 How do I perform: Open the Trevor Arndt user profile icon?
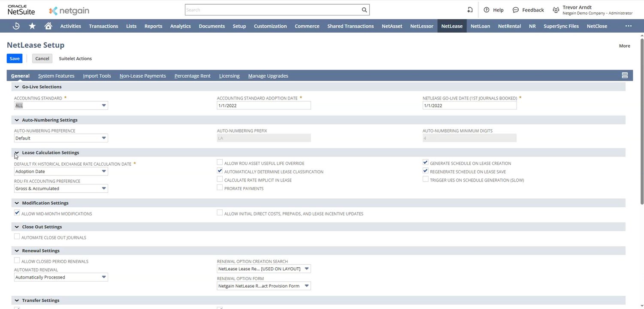pyautogui.click(x=556, y=10)
